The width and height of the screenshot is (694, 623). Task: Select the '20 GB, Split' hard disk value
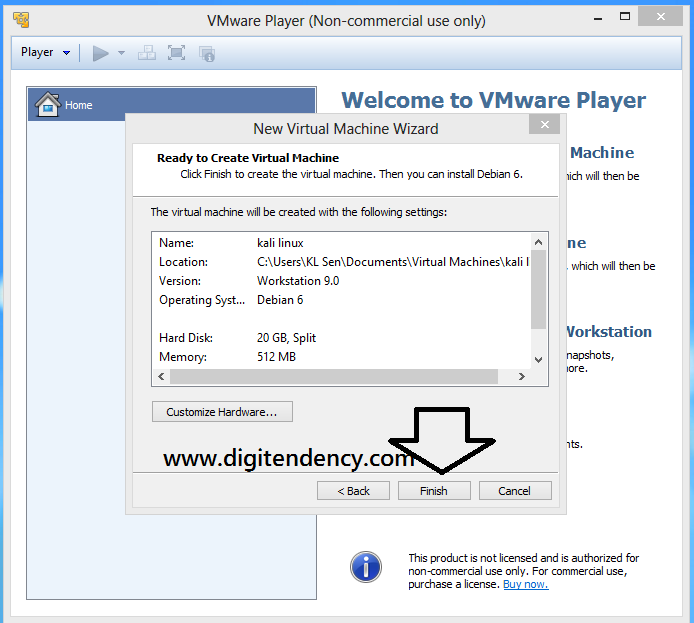[x=286, y=338]
